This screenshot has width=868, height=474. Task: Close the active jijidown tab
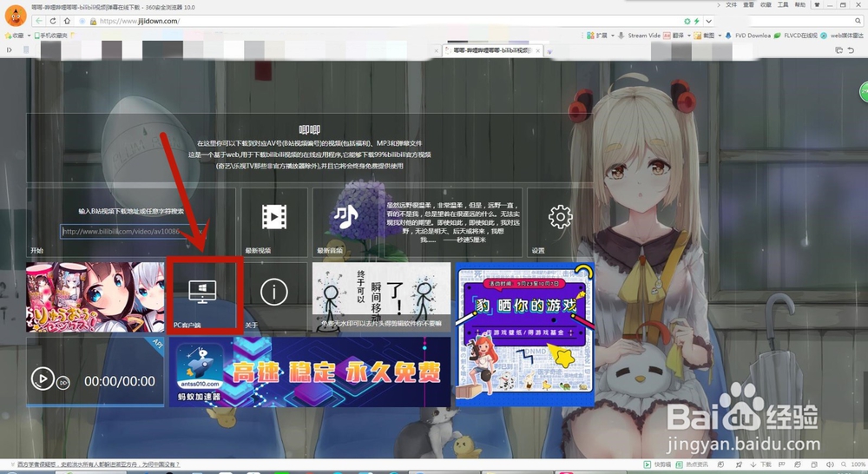coord(537,51)
